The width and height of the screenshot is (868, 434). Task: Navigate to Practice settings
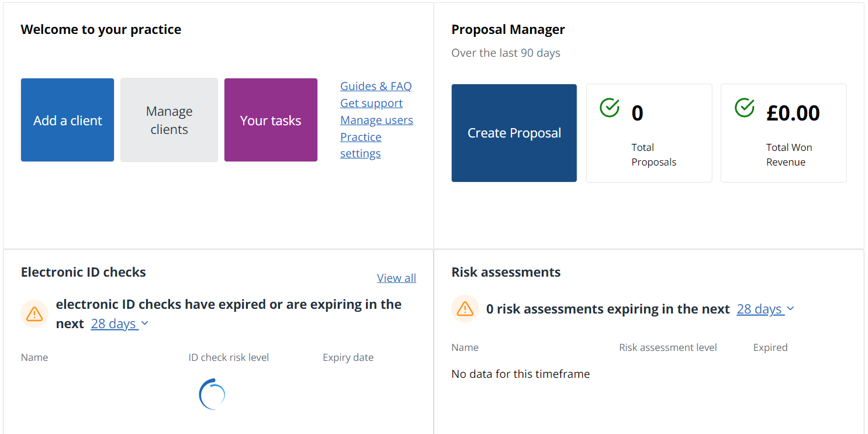(361, 145)
